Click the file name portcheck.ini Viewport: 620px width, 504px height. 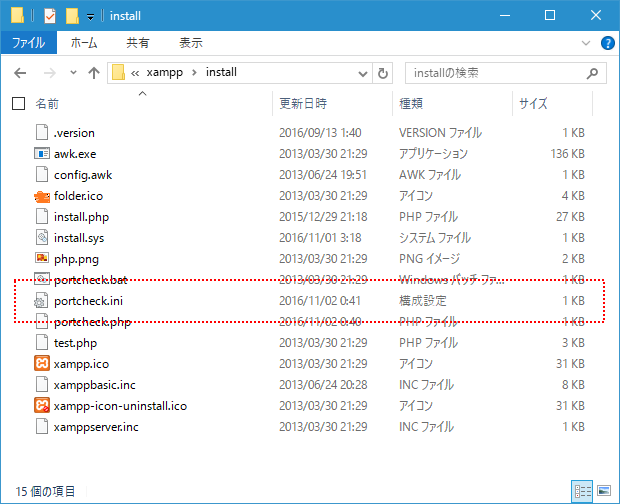(x=88, y=301)
